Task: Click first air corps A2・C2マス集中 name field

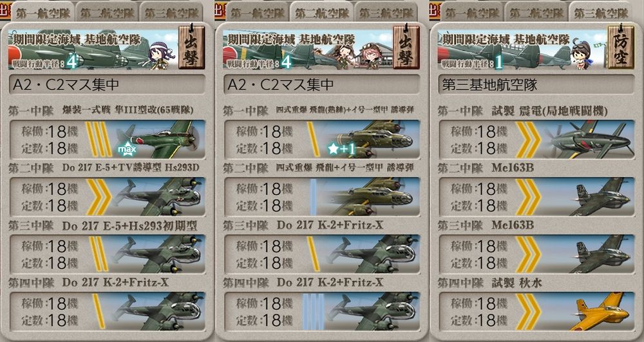Action: tap(107, 84)
